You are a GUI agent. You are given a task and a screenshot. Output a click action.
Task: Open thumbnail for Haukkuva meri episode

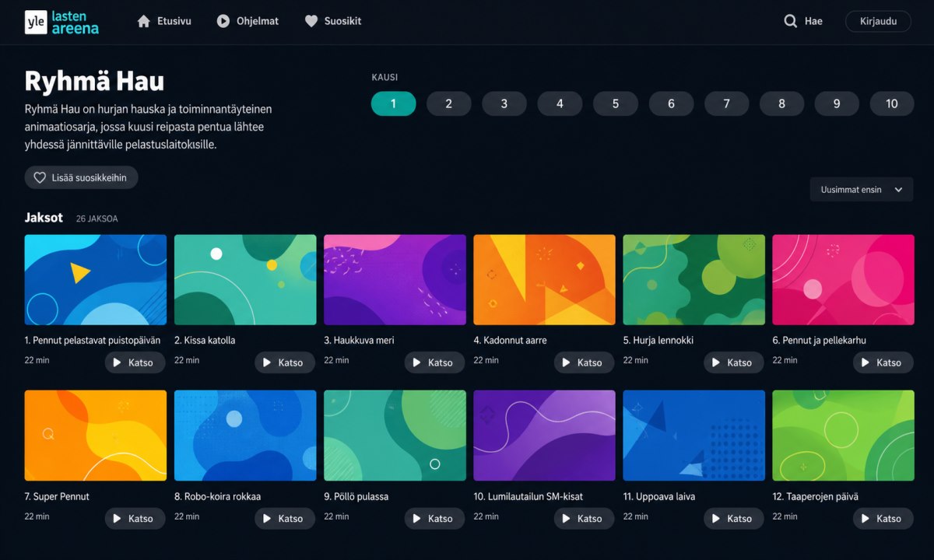click(x=395, y=280)
